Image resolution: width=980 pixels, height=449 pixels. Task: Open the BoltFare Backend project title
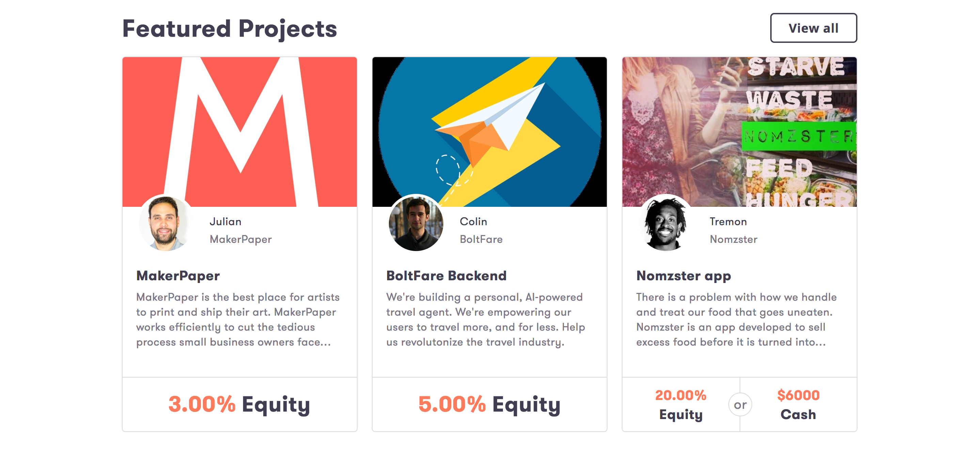(x=446, y=276)
